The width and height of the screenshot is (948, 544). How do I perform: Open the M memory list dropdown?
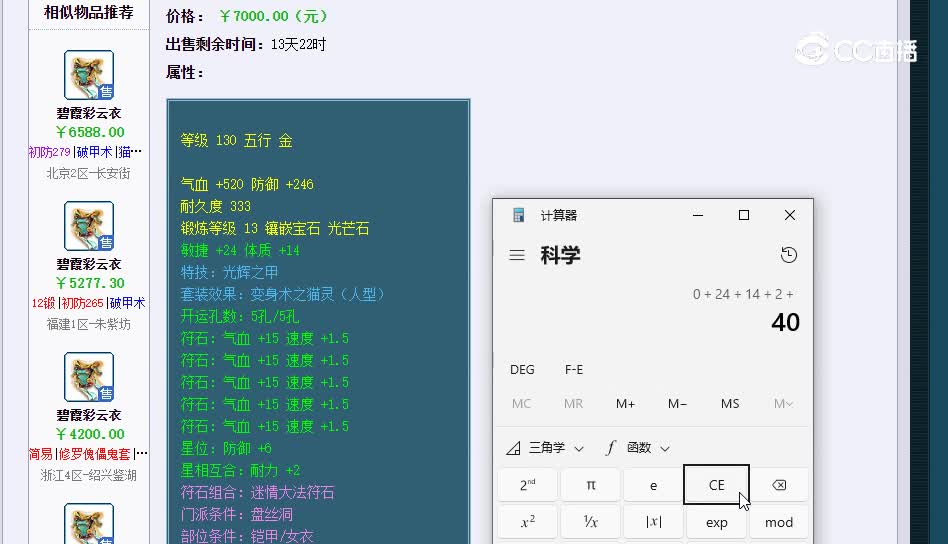(x=783, y=404)
